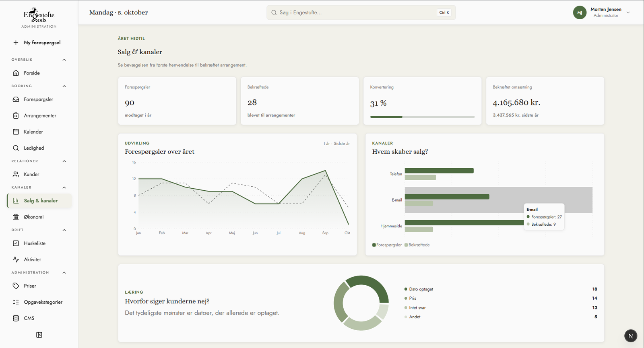This screenshot has width=644, height=348.
Task: Click the Ledighed sidebar label
Action: 34,148
